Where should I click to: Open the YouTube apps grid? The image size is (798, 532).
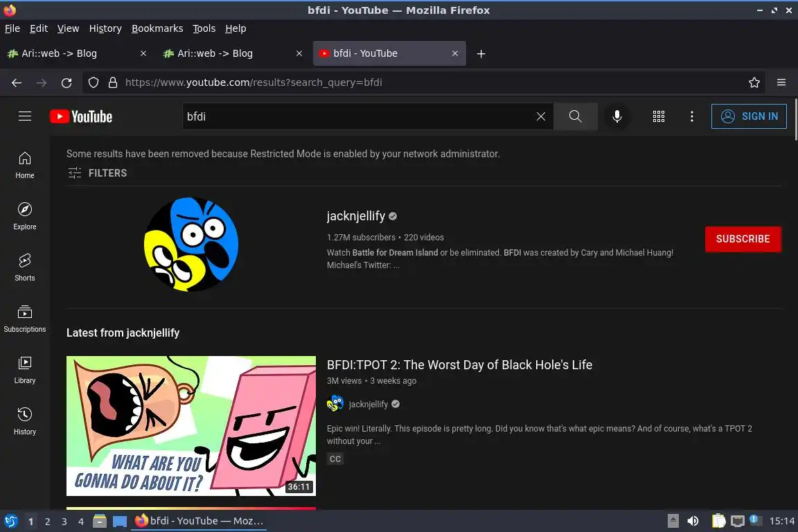click(x=659, y=116)
